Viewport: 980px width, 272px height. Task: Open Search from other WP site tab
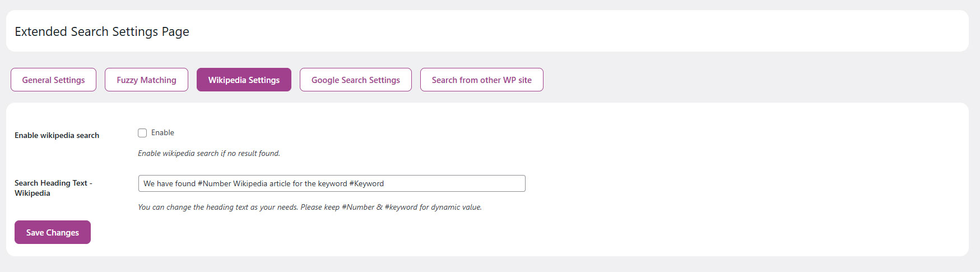tap(481, 80)
